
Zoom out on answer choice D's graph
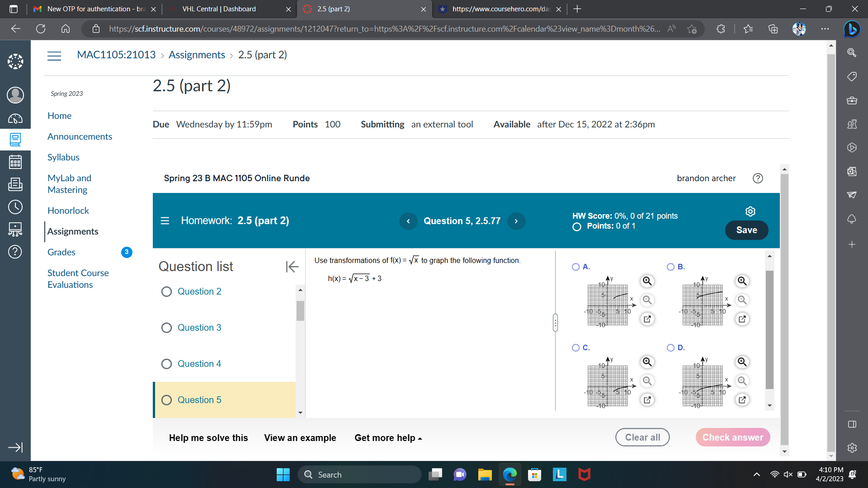742,381
